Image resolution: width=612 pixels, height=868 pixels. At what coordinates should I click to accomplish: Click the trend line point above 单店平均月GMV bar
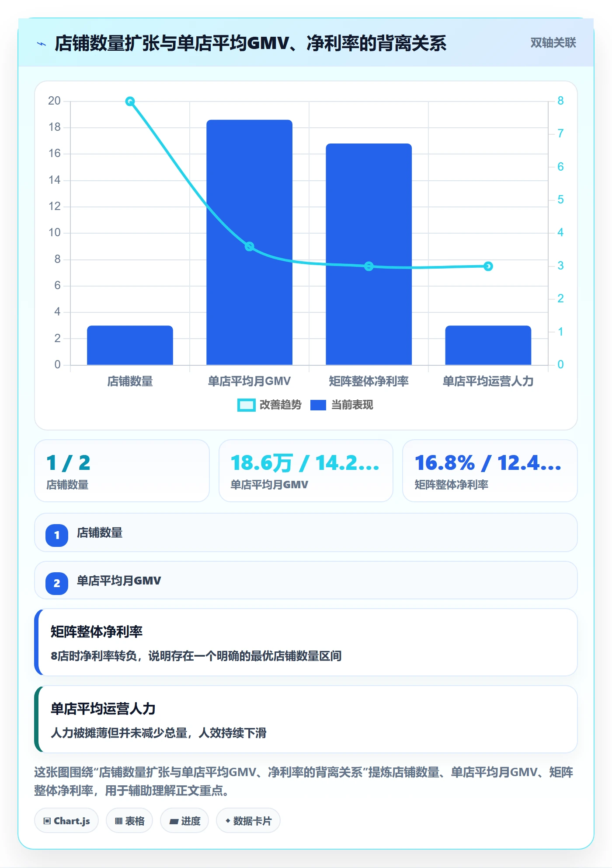[x=249, y=247]
